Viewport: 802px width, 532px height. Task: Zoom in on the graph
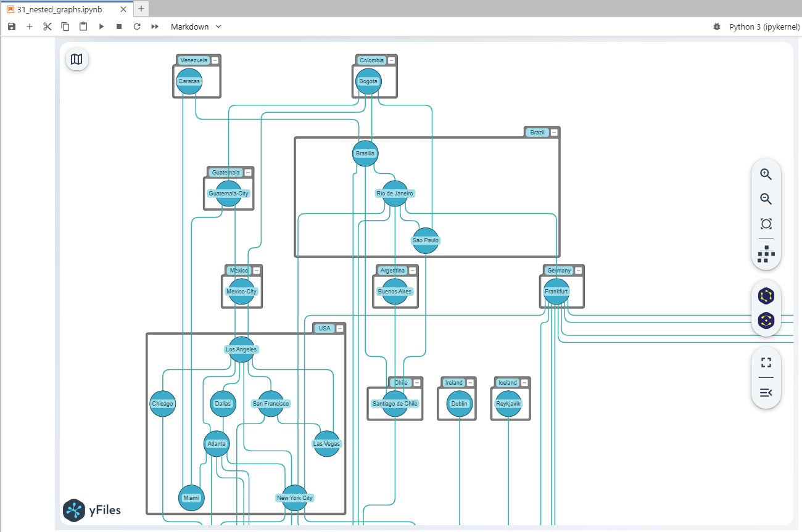tap(766, 174)
